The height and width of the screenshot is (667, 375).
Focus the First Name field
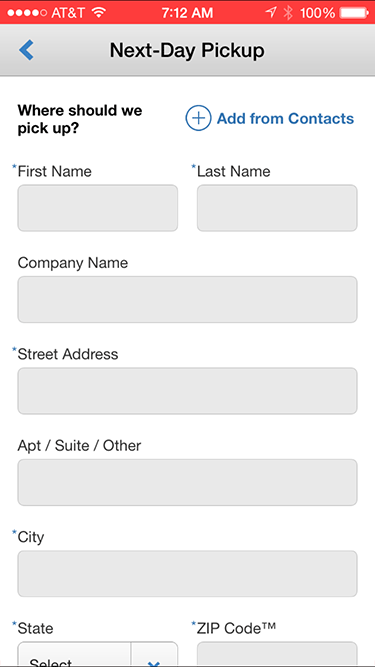(x=98, y=208)
